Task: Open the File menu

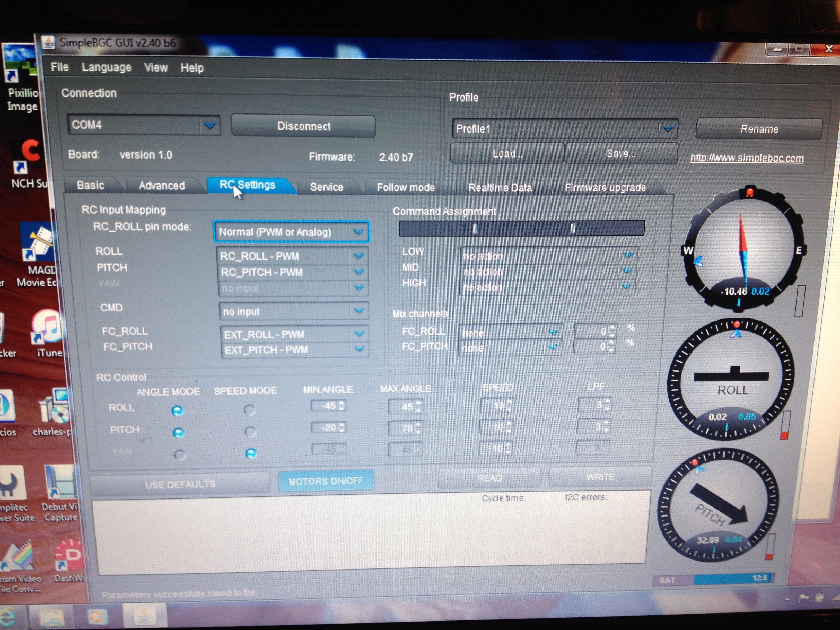Action: [x=60, y=67]
